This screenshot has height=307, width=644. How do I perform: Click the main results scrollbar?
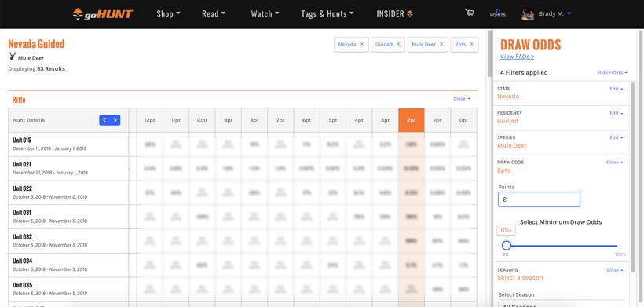(x=489, y=53)
